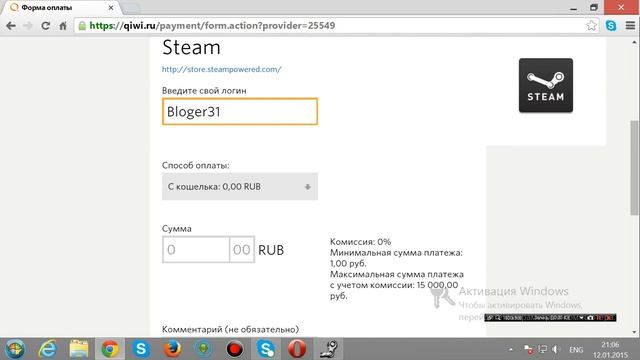Open the red record-button app in taskbar
The height and width of the screenshot is (360, 640).
[235, 349]
